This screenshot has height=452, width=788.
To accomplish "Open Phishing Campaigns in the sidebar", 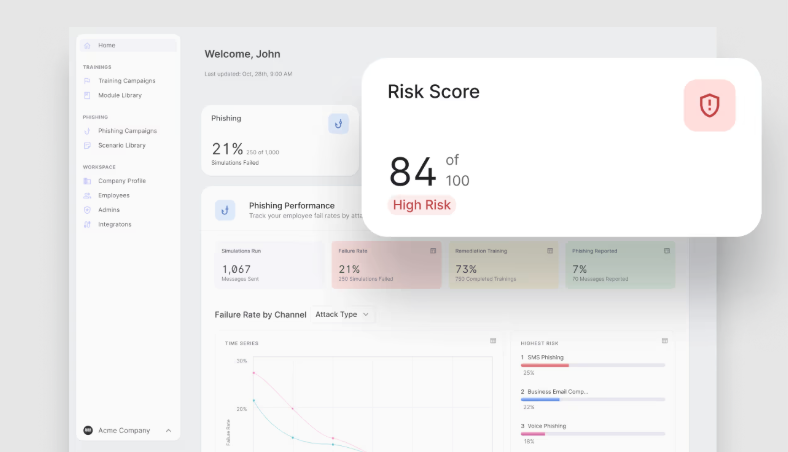I will coord(128,131).
